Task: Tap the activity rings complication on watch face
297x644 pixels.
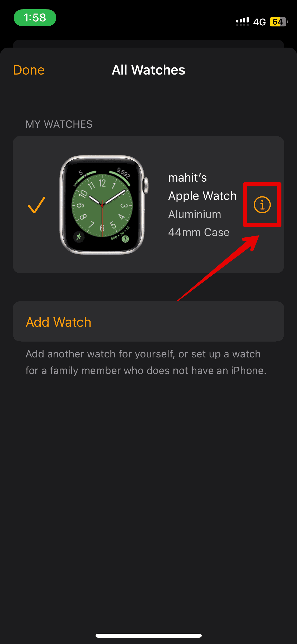Action: pyautogui.click(x=125, y=239)
